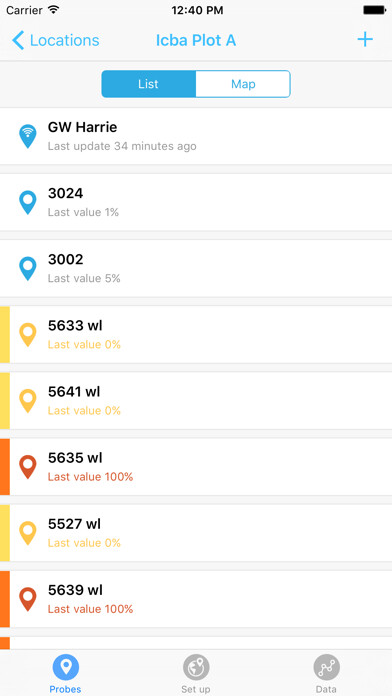Select the Probes tab
Image resolution: width=392 pixels, height=696 pixels.
65,674
